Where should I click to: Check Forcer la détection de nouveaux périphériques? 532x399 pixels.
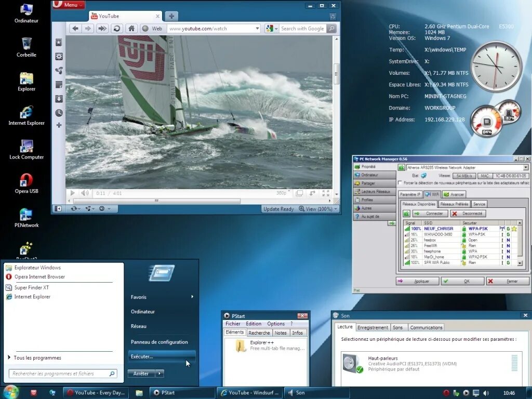(x=401, y=183)
